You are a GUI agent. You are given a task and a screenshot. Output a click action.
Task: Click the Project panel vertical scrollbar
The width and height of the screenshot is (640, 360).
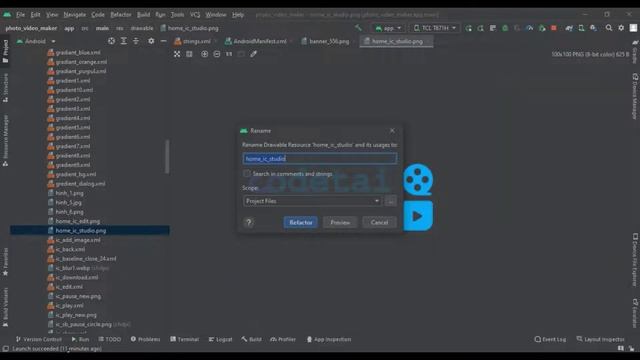pos(167,157)
